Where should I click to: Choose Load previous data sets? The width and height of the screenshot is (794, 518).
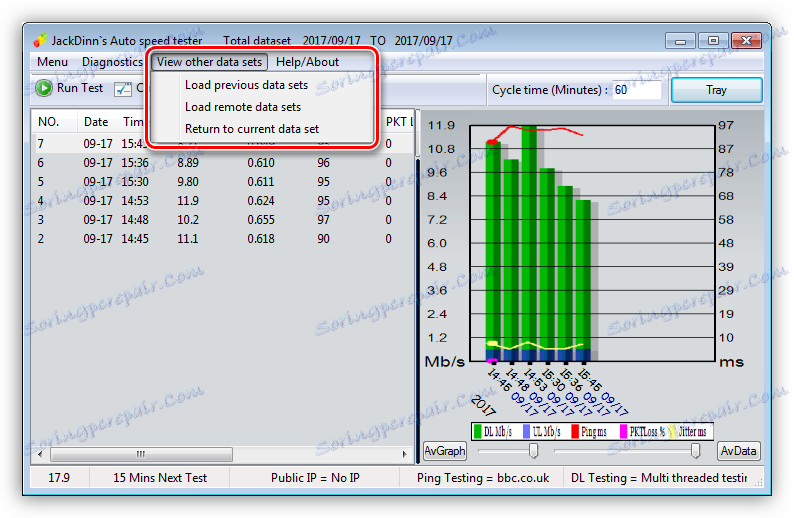point(246,85)
